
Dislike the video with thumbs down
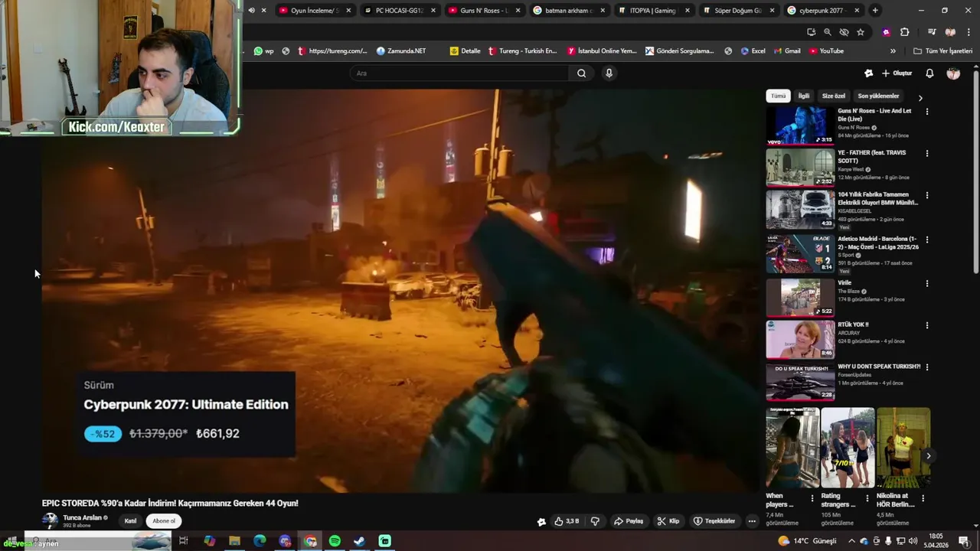pyautogui.click(x=595, y=521)
